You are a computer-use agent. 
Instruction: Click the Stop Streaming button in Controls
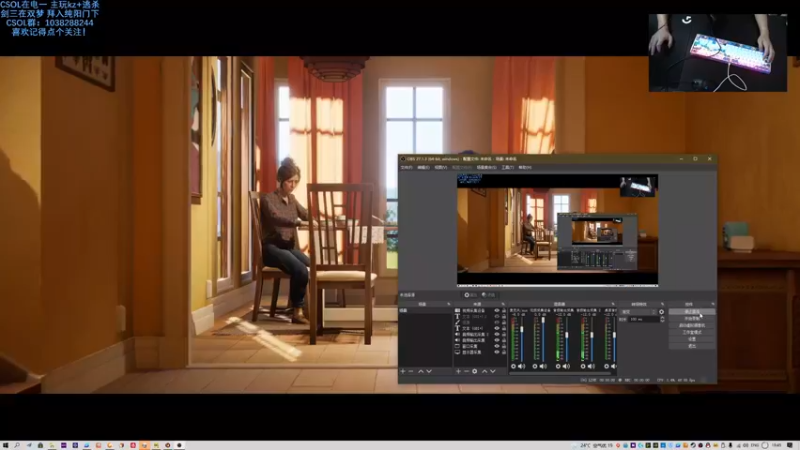coord(692,311)
